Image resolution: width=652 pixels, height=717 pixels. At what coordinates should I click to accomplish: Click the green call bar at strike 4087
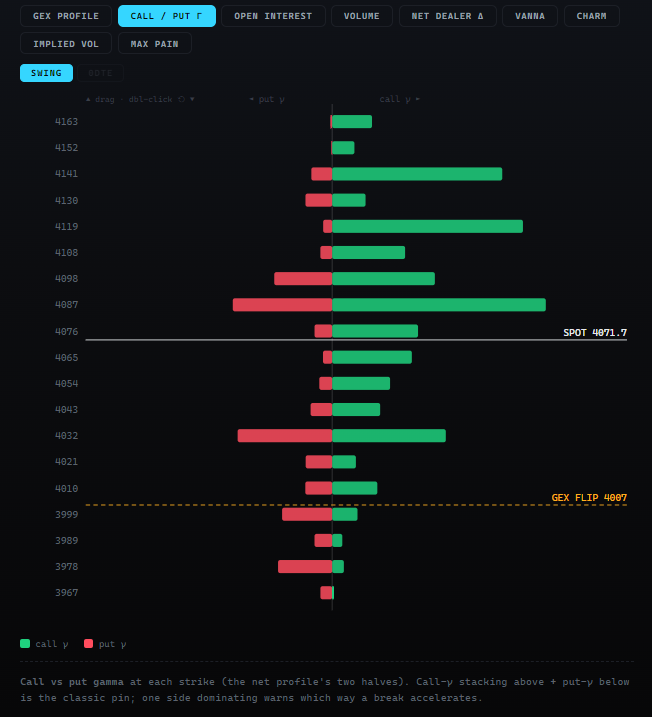439,305
